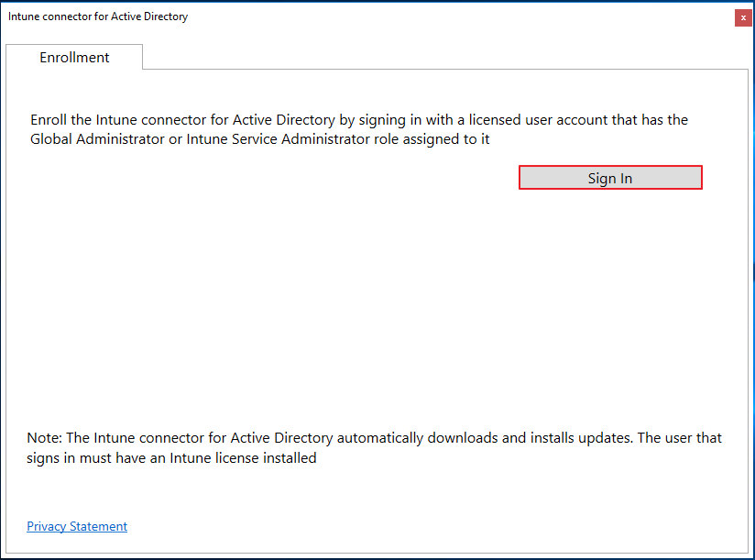This screenshot has height=560, width=755.
Task: Close the Intune connector window
Action: tap(743, 17)
